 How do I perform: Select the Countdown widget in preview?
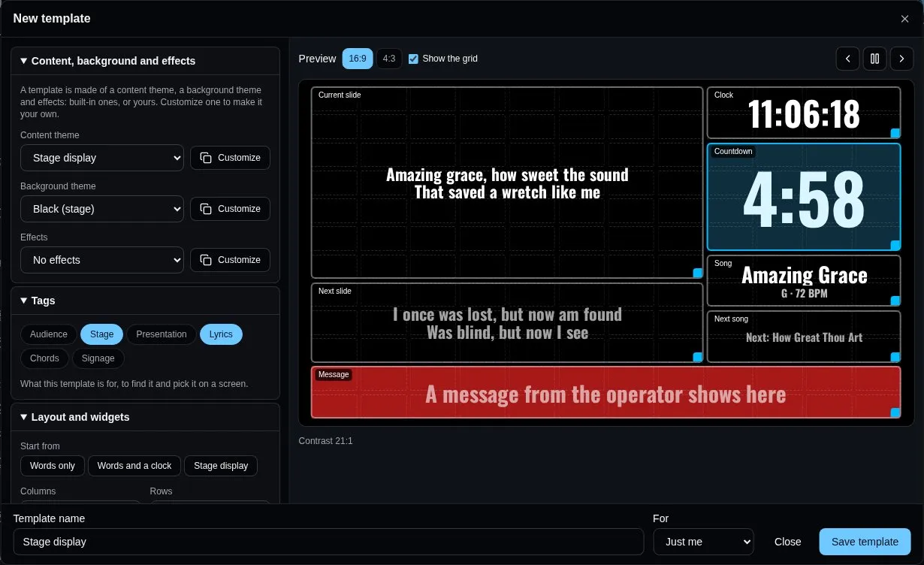click(804, 197)
